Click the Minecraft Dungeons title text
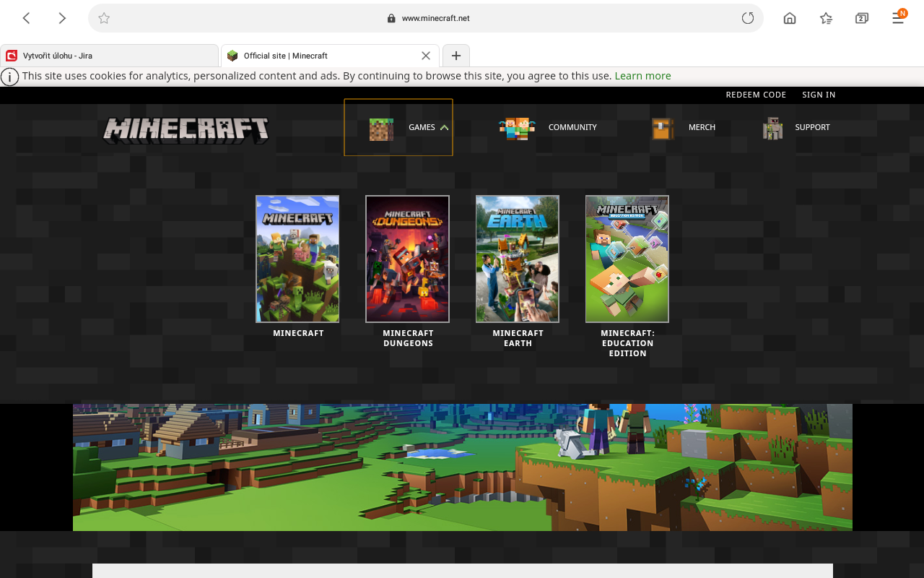924x578 pixels. [x=408, y=338]
